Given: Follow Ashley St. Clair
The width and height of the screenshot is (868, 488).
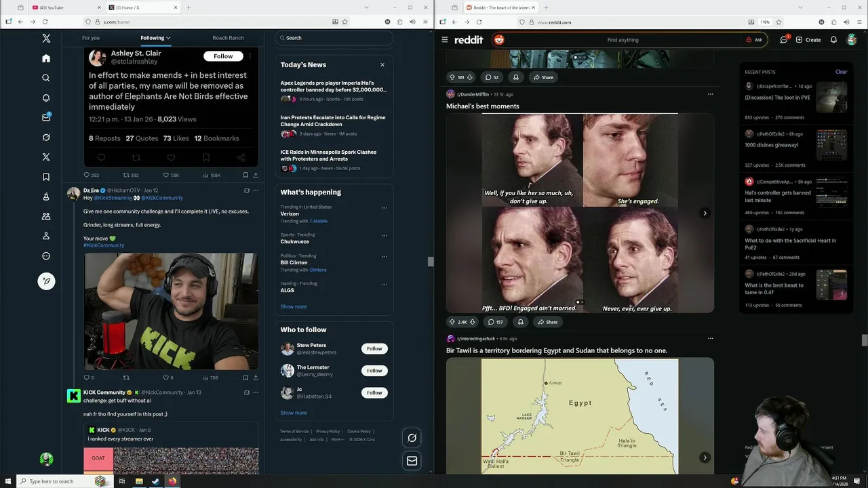Looking at the screenshot, I should (223, 56).
